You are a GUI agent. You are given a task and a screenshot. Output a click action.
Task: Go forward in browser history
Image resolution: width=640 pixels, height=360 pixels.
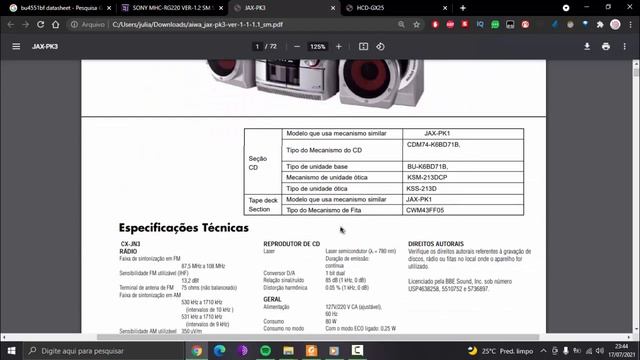[26, 24]
